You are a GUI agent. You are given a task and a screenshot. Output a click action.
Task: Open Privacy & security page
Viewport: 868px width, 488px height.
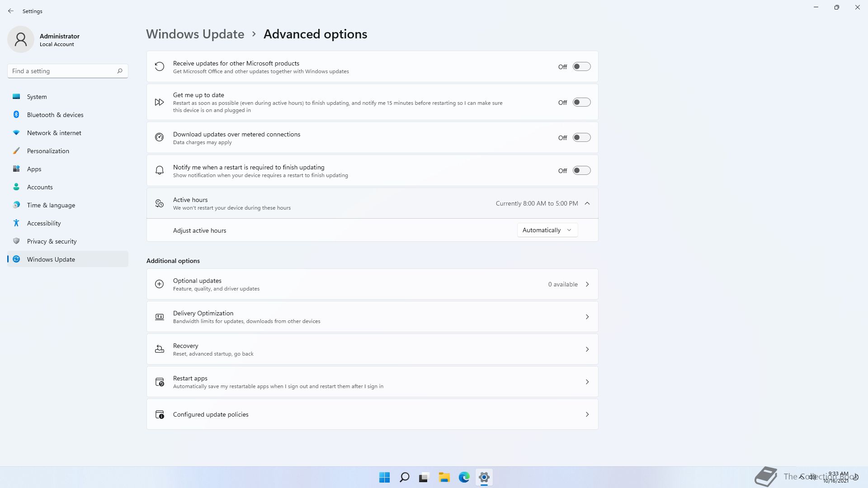[68, 241]
